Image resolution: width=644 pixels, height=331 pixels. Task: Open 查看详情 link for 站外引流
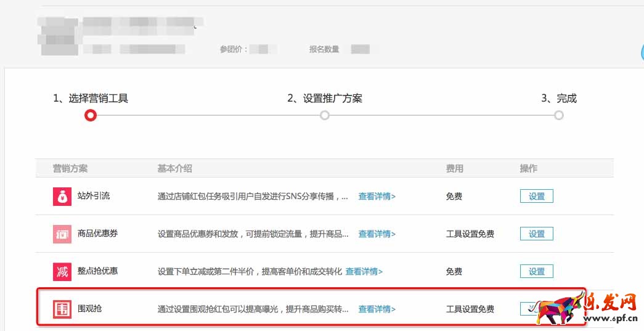(377, 197)
